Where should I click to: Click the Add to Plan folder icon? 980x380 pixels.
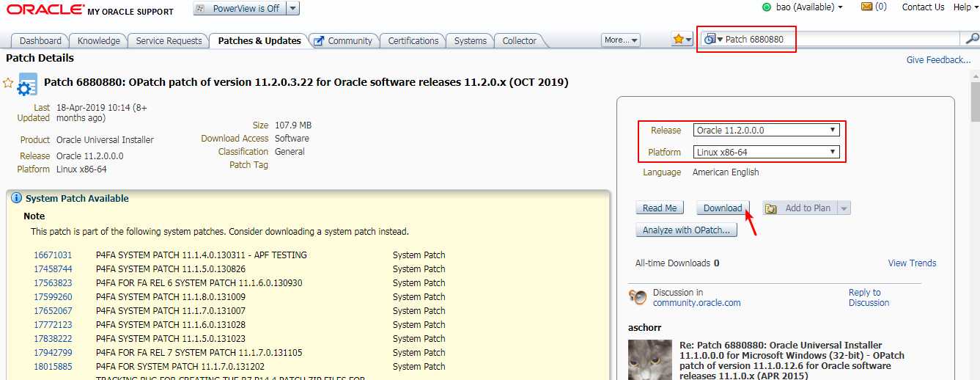click(x=771, y=208)
